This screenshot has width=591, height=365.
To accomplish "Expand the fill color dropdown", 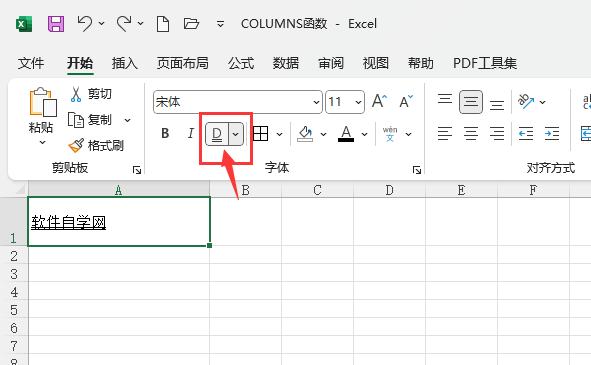I will (x=323, y=134).
